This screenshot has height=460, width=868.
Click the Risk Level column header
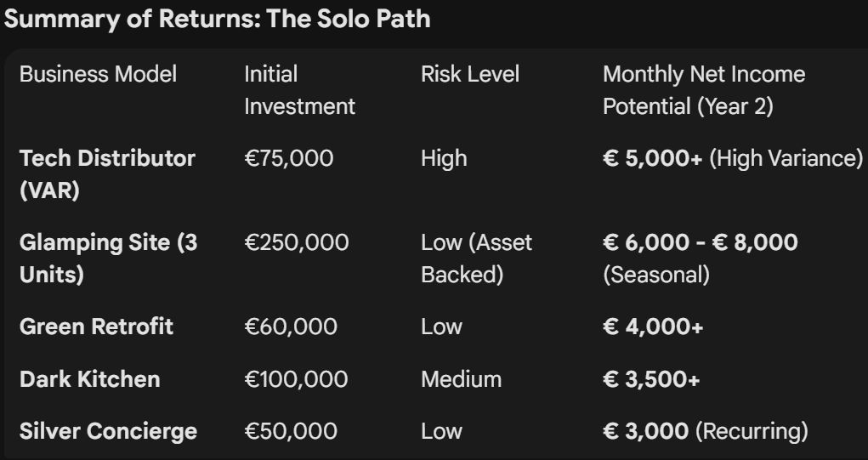point(469,74)
